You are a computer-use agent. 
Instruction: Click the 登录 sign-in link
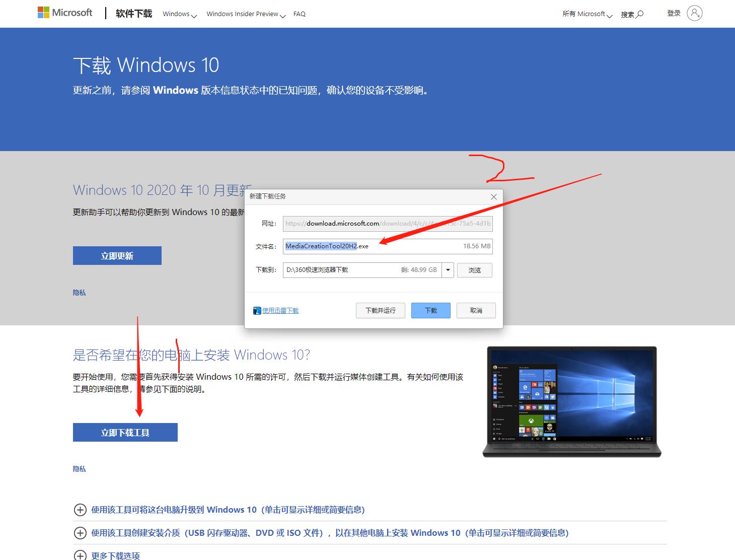tap(674, 13)
